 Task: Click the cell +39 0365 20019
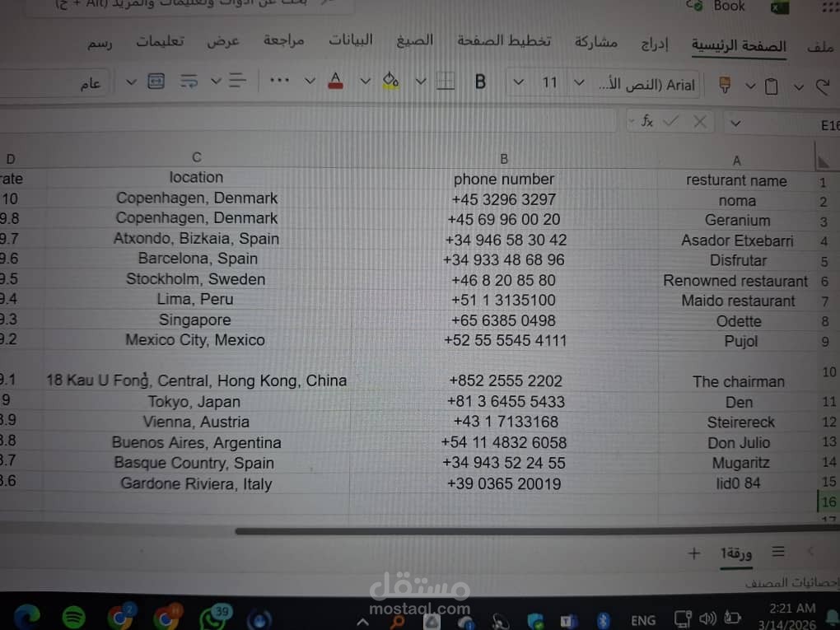tap(503, 483)
